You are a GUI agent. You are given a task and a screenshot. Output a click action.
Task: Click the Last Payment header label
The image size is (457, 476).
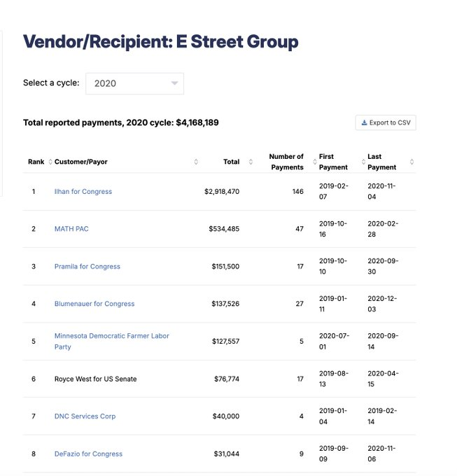(381, 162)
